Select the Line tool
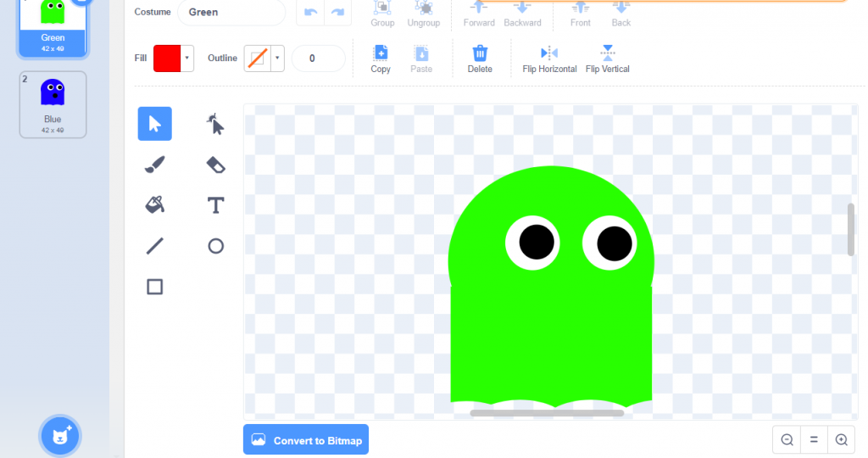This screenshot has height=458, width=868. pos(154,246)
